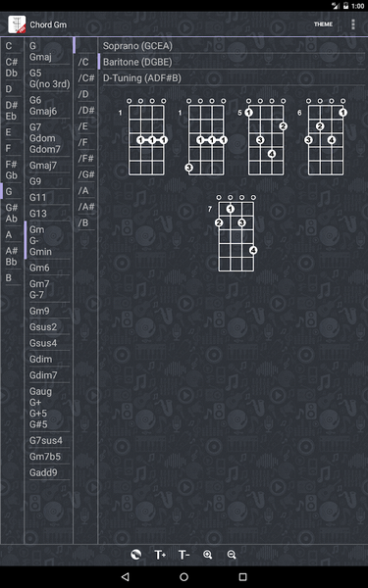Select the Gm9 chord type

point(49,311)
